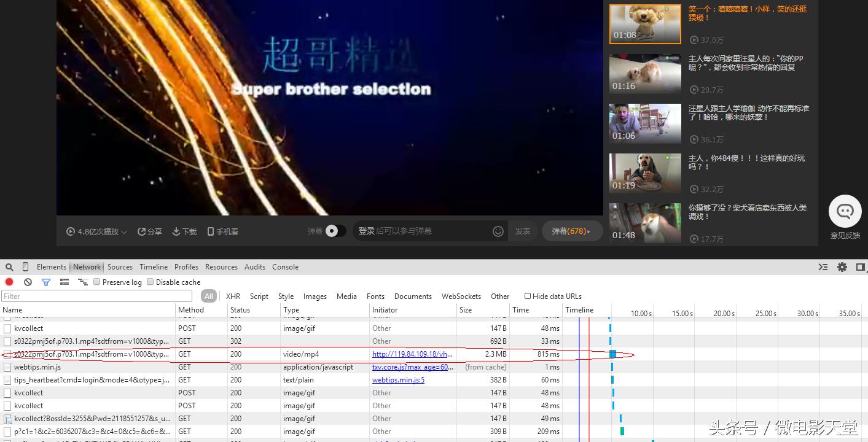Select the Network tab
Viewport: 868px width, 442px height.
point(87,267)
